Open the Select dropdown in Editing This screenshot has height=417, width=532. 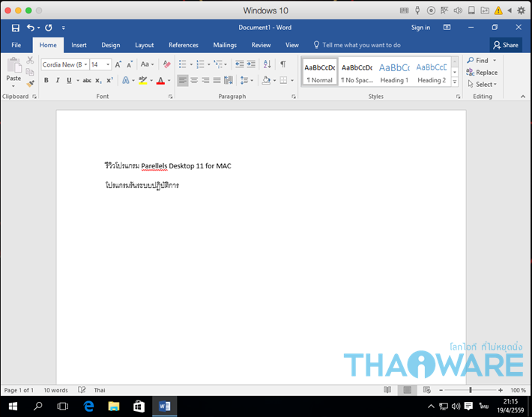tap(482, 84)
